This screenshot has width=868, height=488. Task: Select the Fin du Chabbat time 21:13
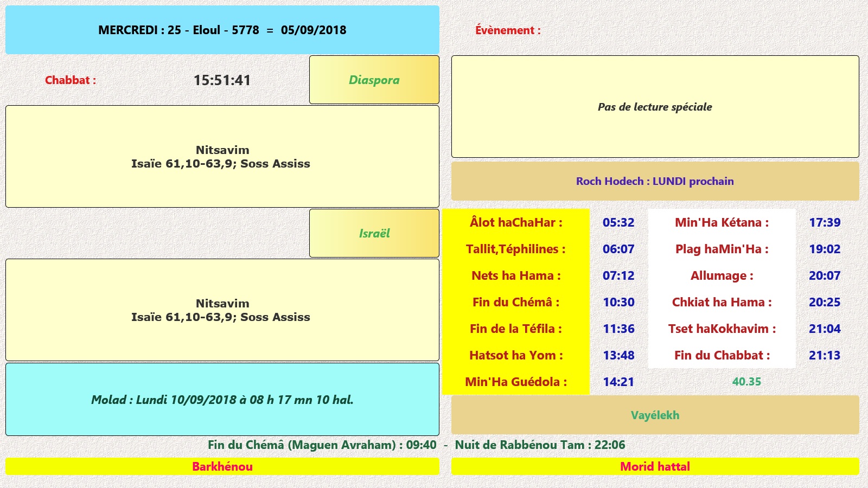pyautogui.click(x=824, y=355)
